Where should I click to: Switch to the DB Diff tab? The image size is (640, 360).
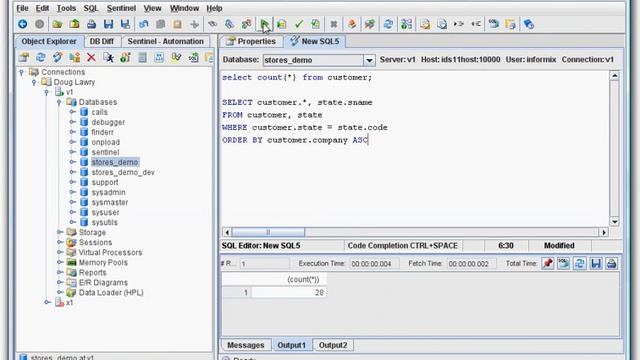pyautogui.click(x=102, y=41)
